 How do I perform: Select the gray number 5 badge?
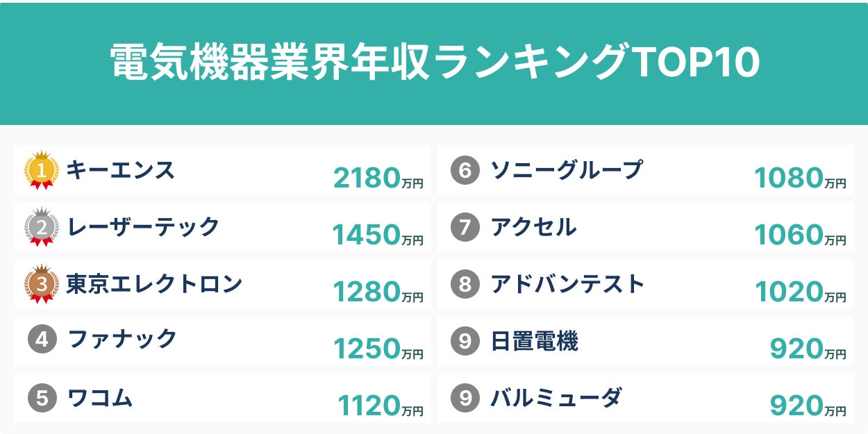pyautogui.click(x=42, y=398)
